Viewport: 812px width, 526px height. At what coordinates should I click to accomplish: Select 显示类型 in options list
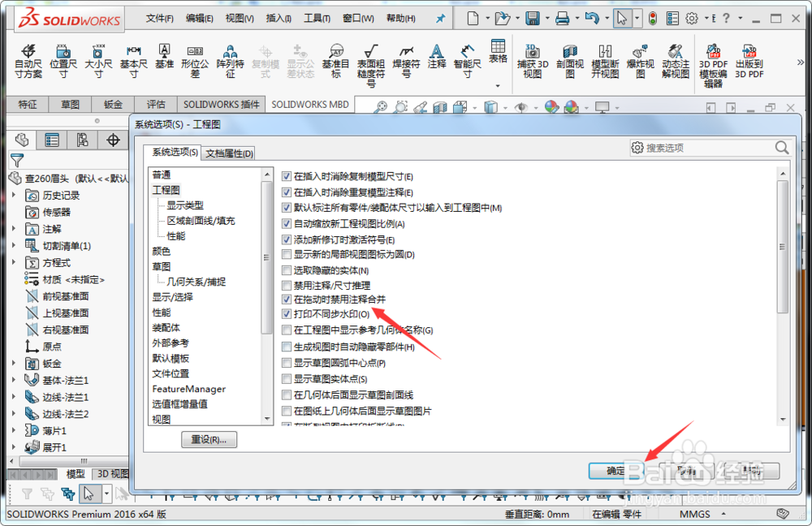click(185, 205)
